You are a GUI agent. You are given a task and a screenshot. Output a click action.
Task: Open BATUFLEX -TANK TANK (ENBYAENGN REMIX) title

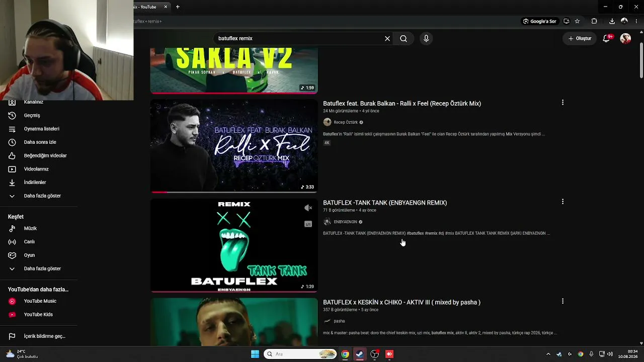coord(385,203)
